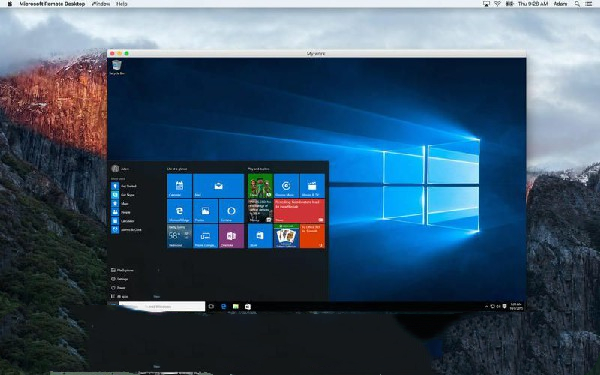Open Alarms & Clock from most used list

(x=127, y=230)
